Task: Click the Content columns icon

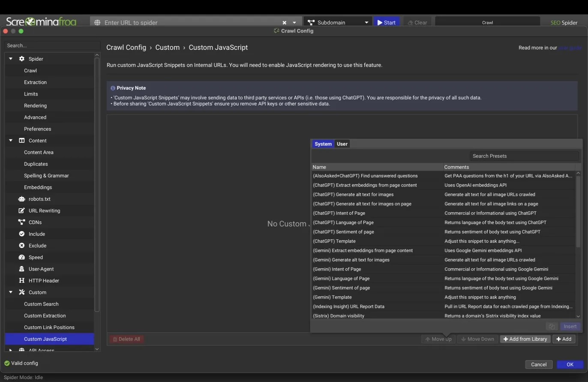Action: [21, 141]
